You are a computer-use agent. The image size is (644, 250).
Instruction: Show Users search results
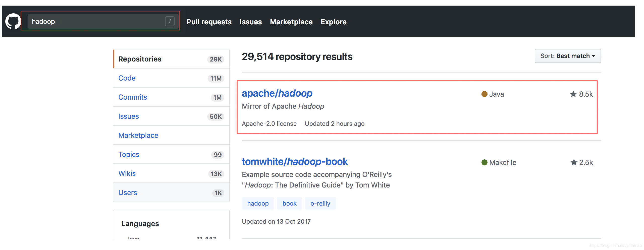point(171,193)
